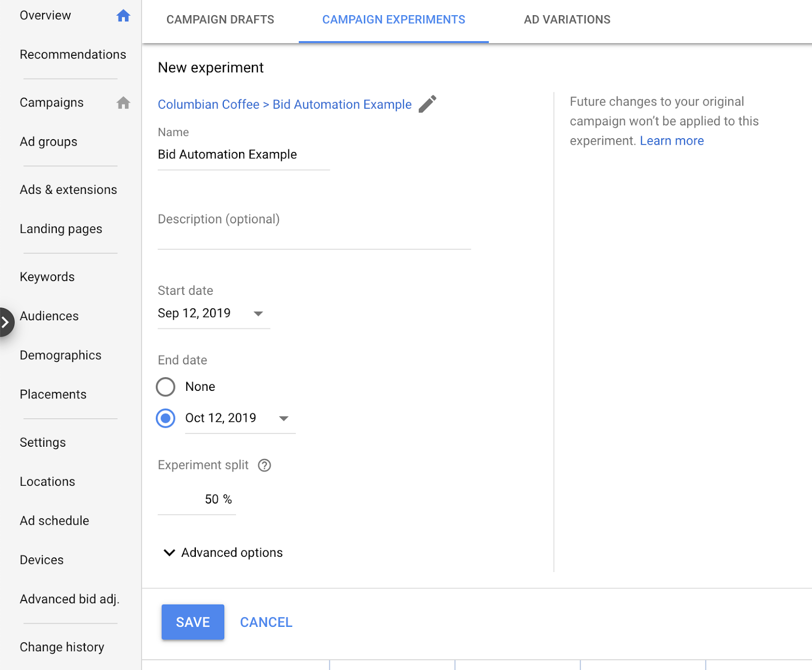Open the End date Oct 12 dropdown arrow

[x=284, y=419]
